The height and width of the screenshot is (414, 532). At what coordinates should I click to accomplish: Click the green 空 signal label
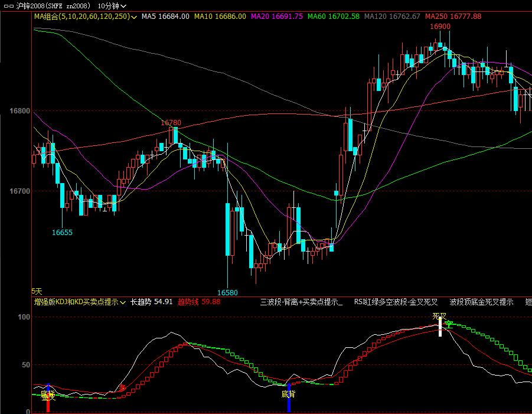click(x=449, y=324)
